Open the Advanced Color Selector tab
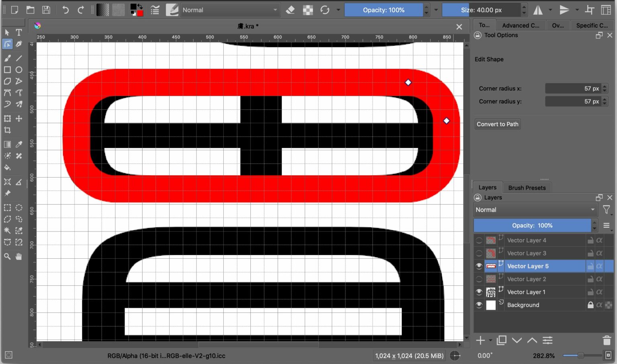 (520, 25)
